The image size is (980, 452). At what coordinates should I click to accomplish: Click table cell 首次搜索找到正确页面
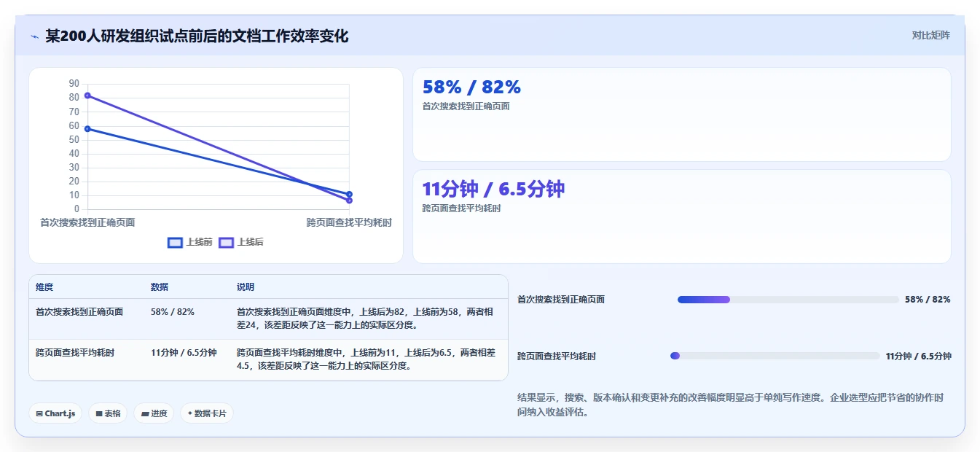point(79,312)
